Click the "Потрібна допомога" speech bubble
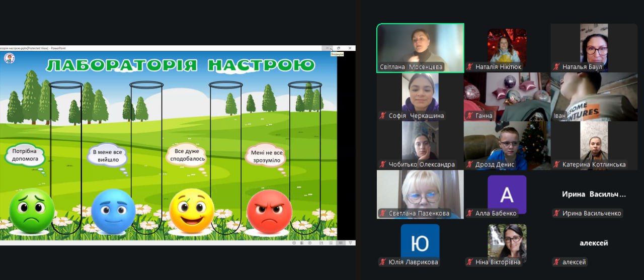 (26, 155)
